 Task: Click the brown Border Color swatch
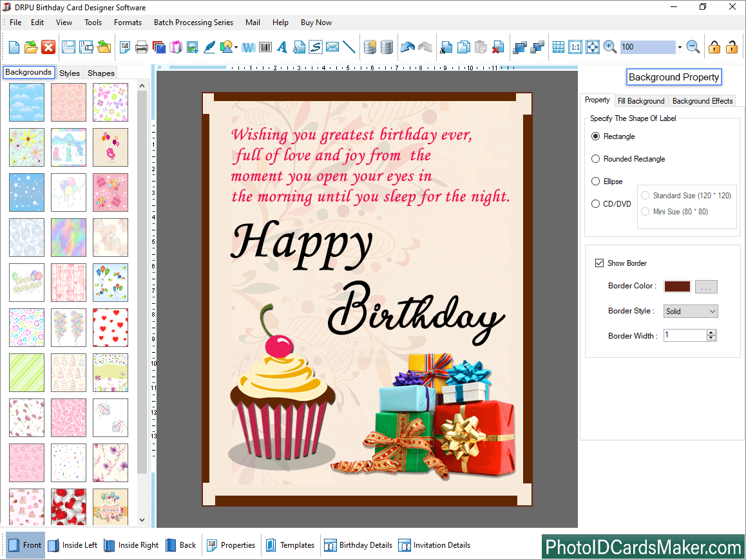pos(676,286)
